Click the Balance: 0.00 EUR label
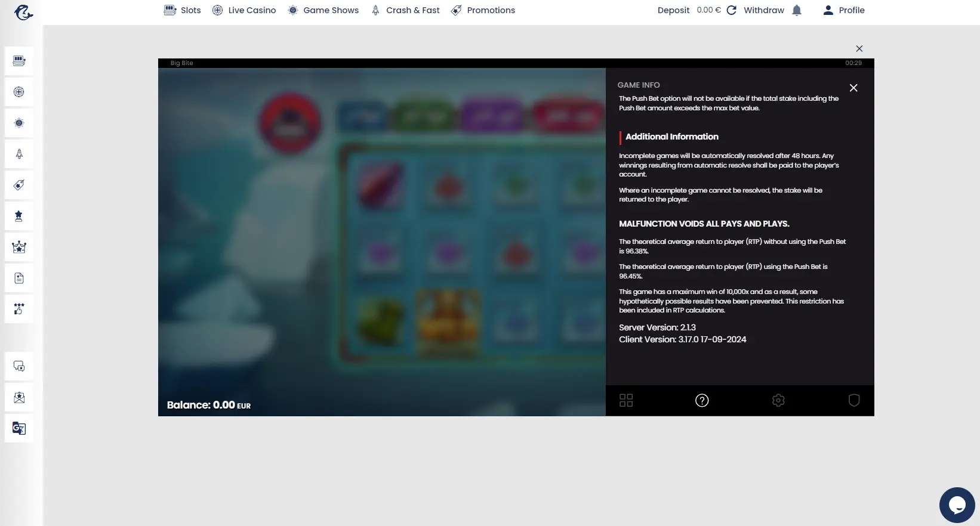This screenshot has width=980, height=526. (209, 405)
